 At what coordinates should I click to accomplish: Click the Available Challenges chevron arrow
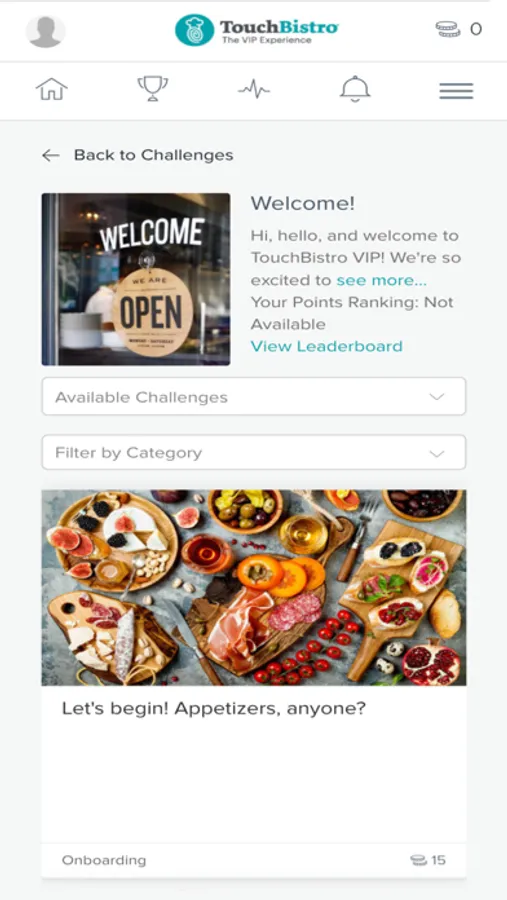pos(437,397)
